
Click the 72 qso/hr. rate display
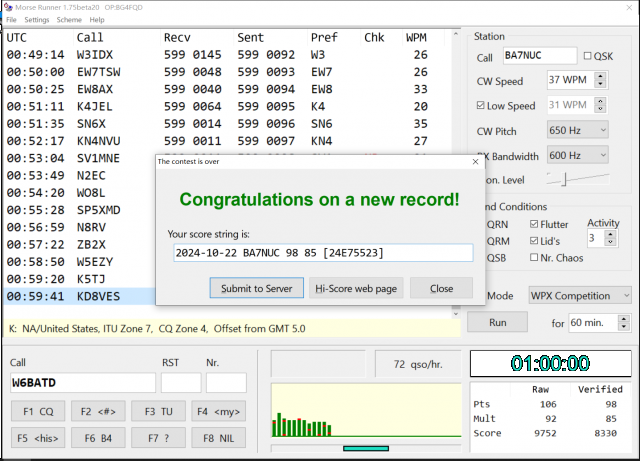tap(418, 364)
